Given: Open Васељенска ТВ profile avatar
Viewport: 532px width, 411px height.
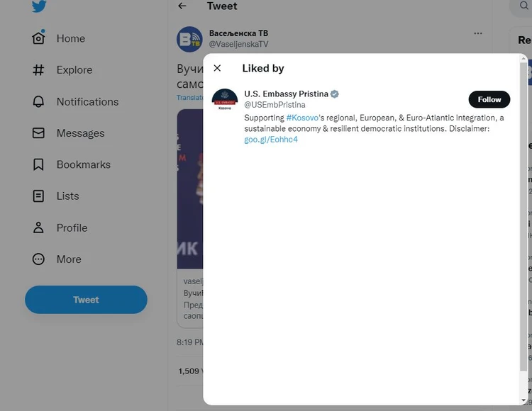Looking at the screenshot, I should (x=189, y=39).
